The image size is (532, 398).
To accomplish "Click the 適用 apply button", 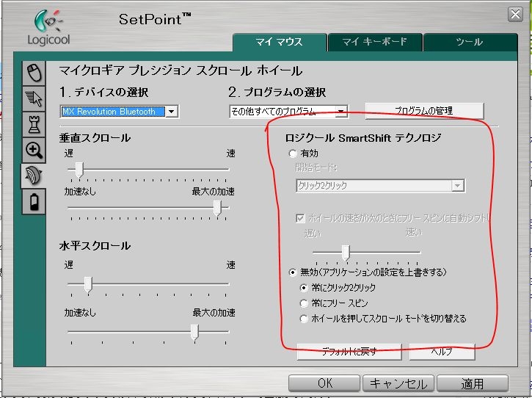I will (473, 383).
